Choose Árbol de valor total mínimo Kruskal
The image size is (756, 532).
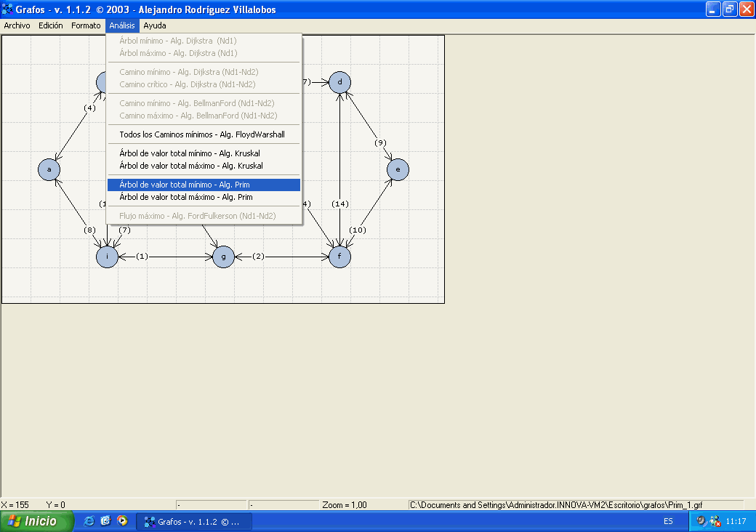tap(189, 153)
